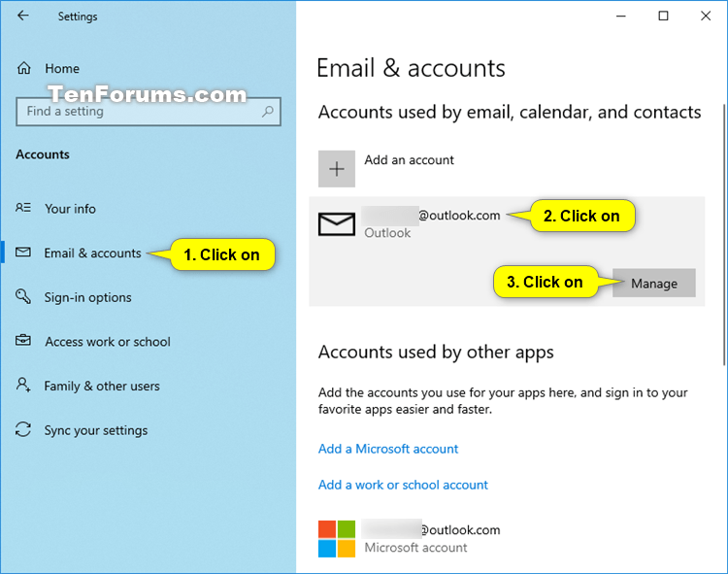Click in the Find a setting box
This screenshot has width=728, height=574.
[149, 112]
